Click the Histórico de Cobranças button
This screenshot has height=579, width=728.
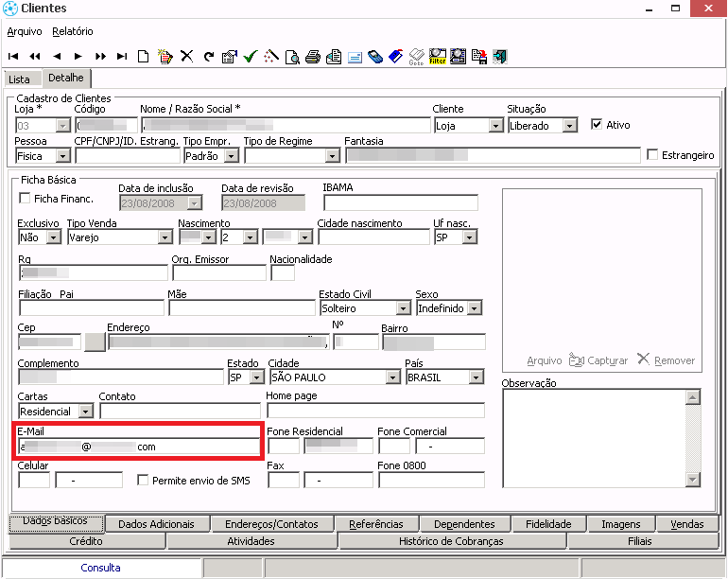tap(451, 541)
